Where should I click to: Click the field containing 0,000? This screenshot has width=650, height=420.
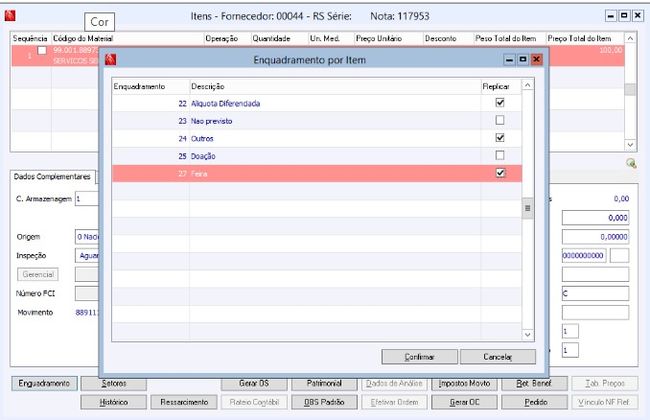point(595,218)
